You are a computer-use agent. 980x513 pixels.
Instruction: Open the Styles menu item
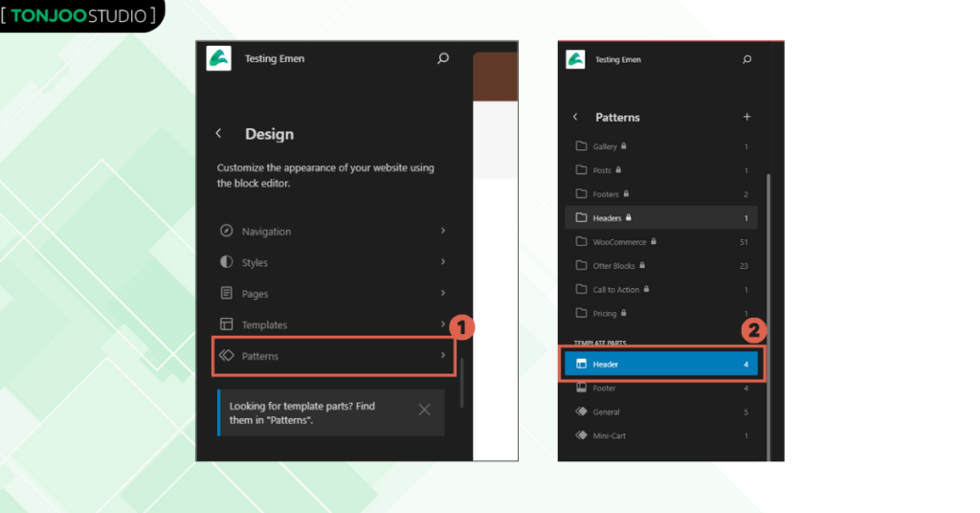(255, 262)
